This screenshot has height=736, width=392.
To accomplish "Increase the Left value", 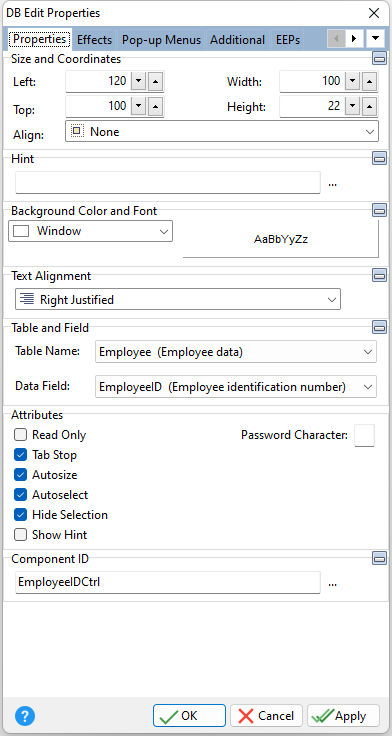I will 156,82.
